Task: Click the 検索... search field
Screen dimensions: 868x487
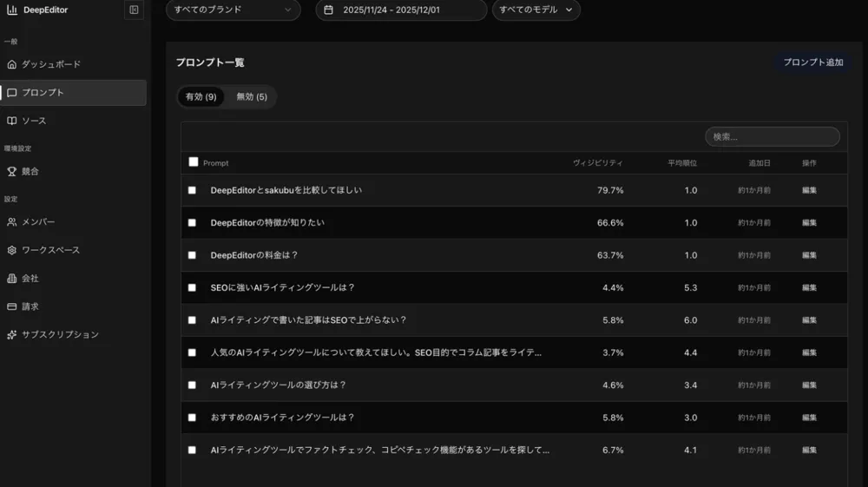Action: tap(773, 136)
